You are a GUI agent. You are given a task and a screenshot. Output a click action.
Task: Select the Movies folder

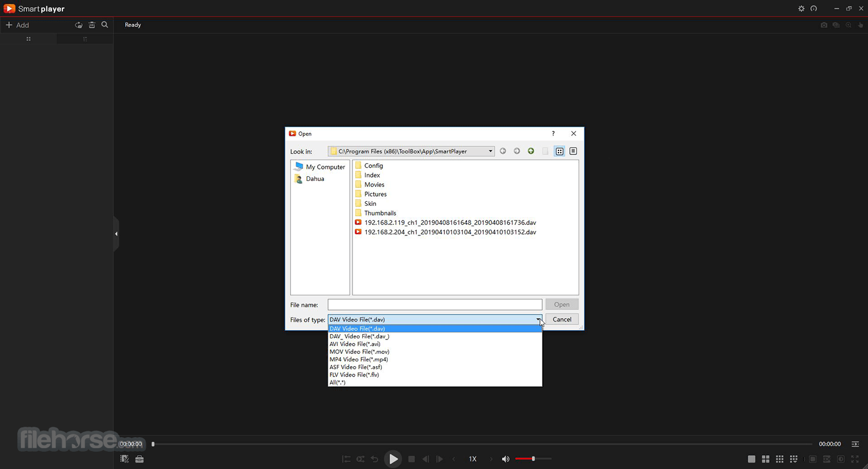click(x=369, y=184)
